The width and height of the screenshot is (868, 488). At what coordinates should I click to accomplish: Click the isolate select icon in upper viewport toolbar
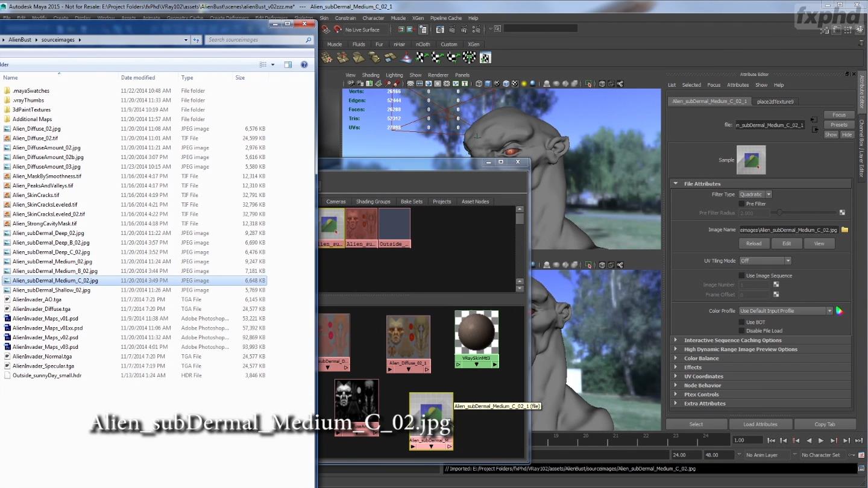[x=589, y=84]
